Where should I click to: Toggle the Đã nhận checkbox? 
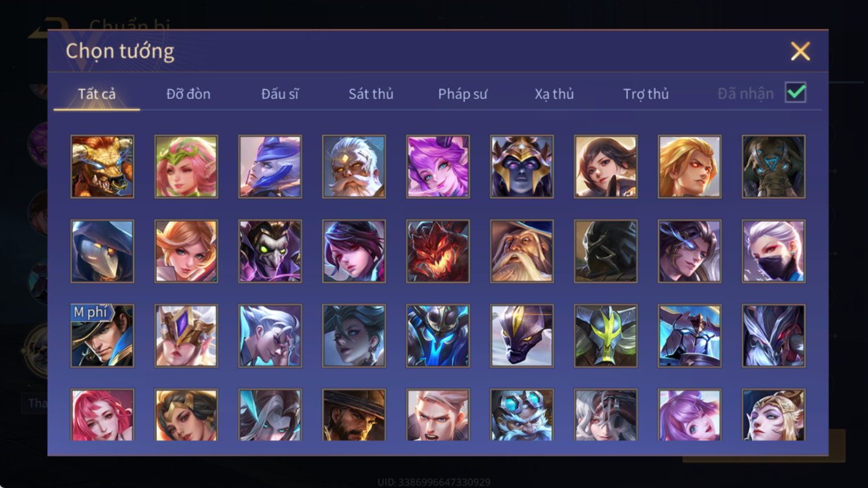[795, 93]
